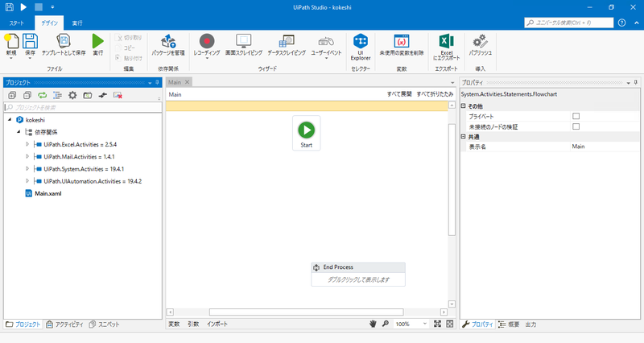Select the Start node in flowchart
The height and width of the screenshot is (343, 644).
pyautogui.click(x=307, y=134)
